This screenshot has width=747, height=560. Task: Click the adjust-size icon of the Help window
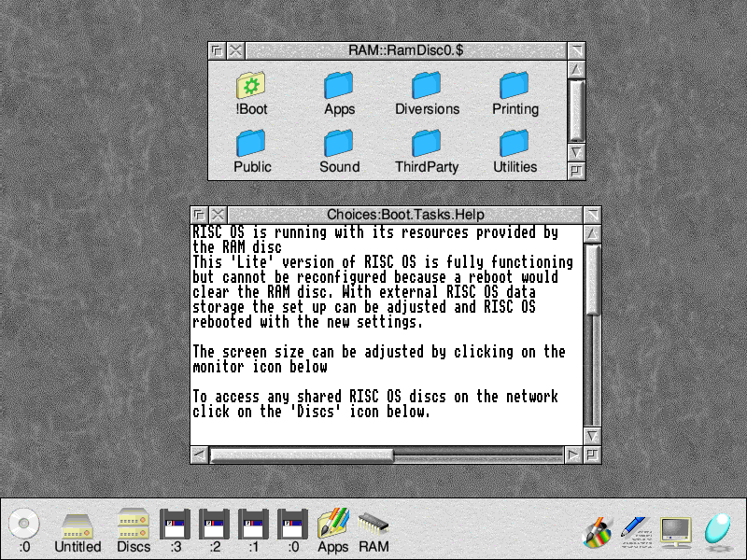point(592,455)
